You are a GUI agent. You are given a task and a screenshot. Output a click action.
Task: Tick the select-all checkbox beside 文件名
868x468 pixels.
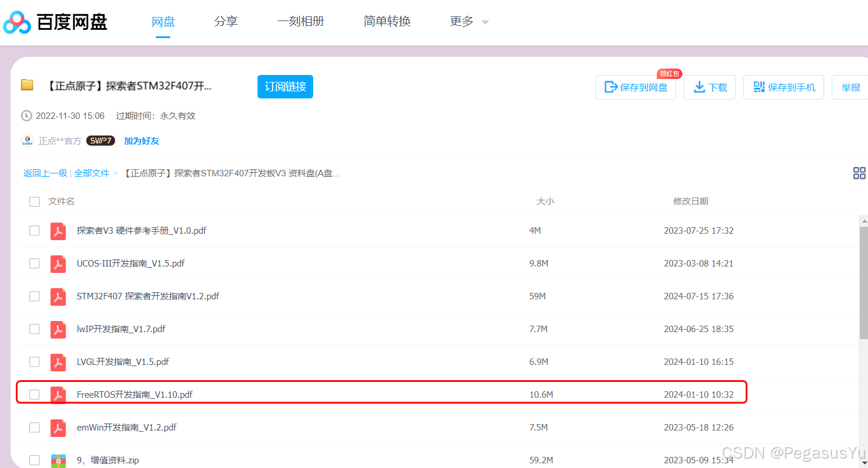click(x=35, y=201)
